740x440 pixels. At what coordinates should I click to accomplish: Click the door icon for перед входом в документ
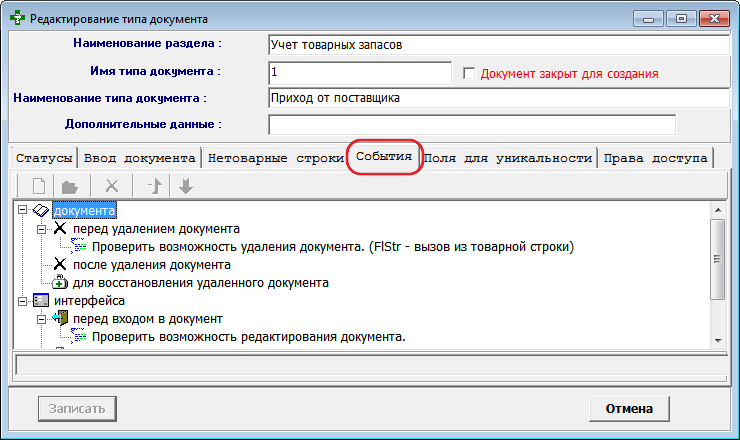[60, 318]
